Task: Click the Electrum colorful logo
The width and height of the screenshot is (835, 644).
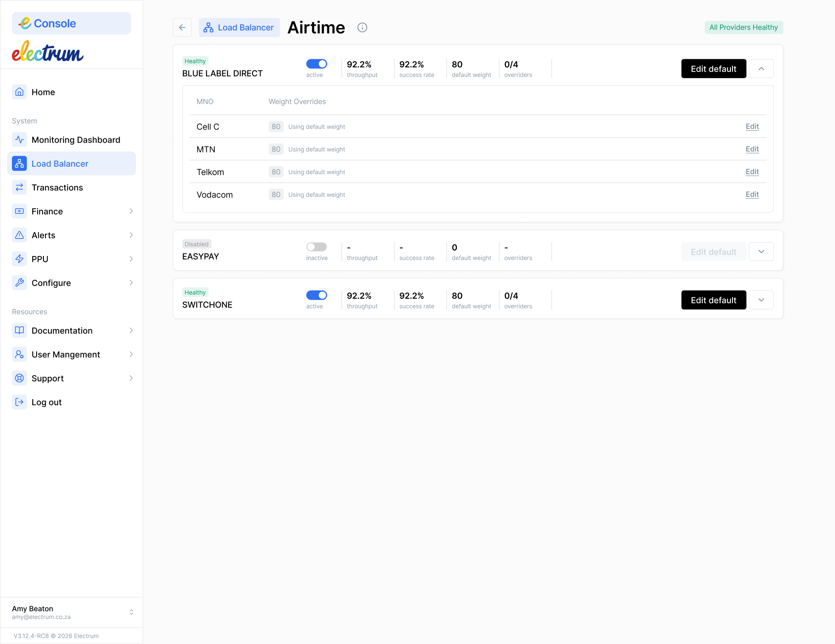Action: point(48,52)
